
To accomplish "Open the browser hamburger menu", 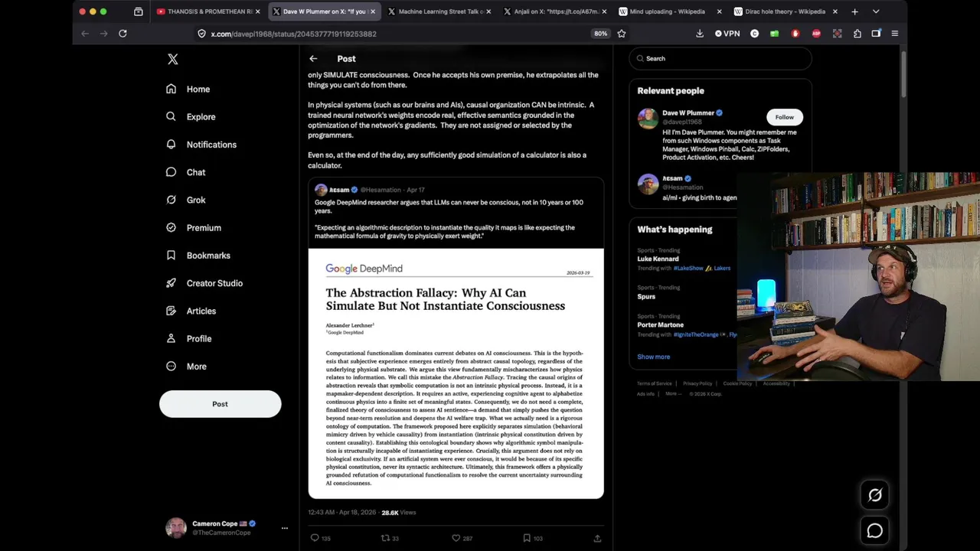I will click(x=894, y=34).
